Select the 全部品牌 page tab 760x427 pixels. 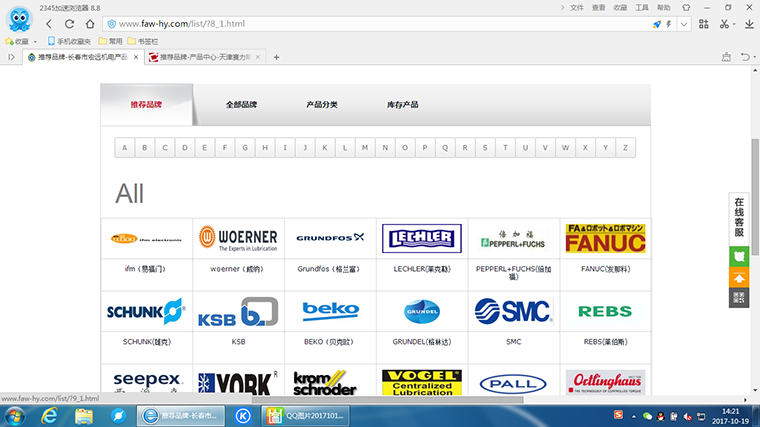point(241,105)
